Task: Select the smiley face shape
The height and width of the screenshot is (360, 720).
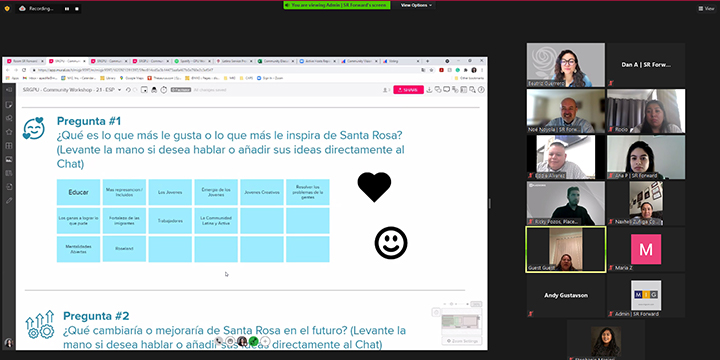Action: [x=391, y=243]
